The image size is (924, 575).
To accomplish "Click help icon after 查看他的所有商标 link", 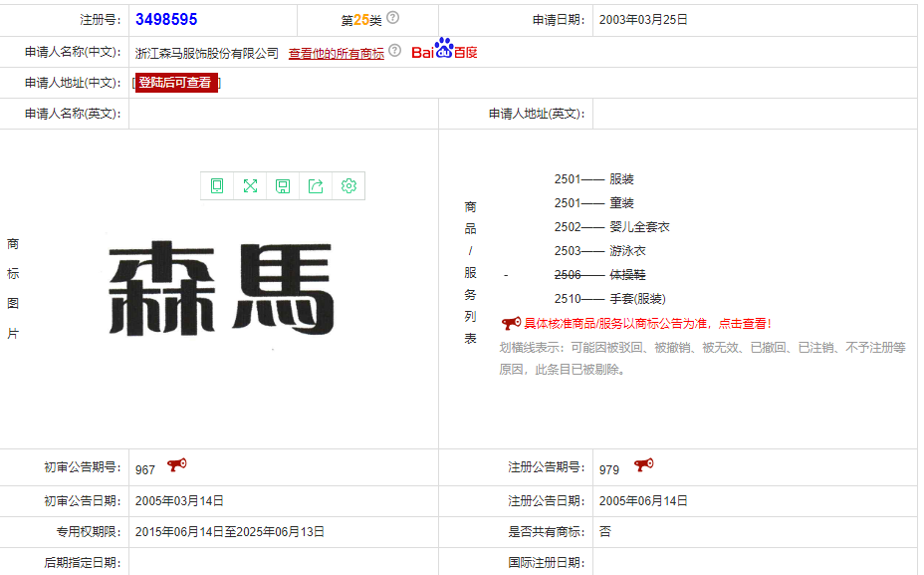I will [x=395, y=51].
